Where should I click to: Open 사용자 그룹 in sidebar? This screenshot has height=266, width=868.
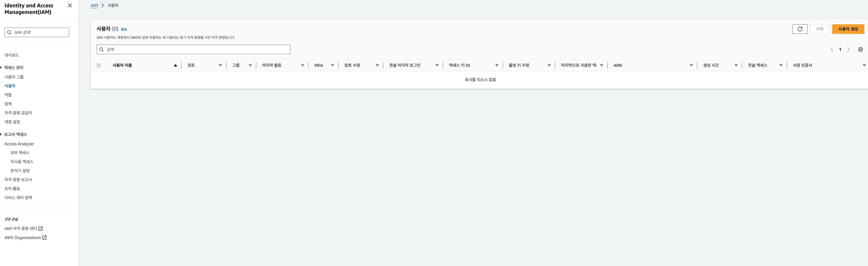pyautogui.click(x=14, y=77)
